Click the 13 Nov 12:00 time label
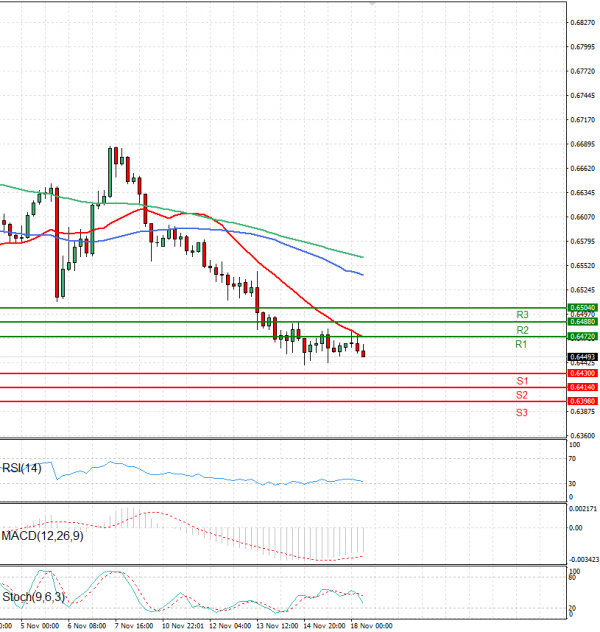 277,626
